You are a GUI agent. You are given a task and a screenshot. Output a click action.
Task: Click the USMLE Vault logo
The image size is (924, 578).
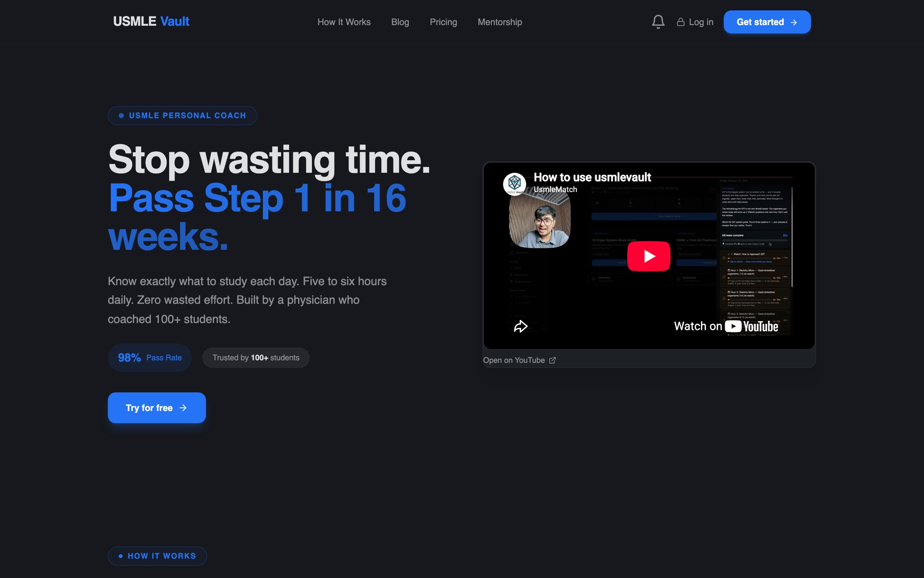click(x=151, y=21)
